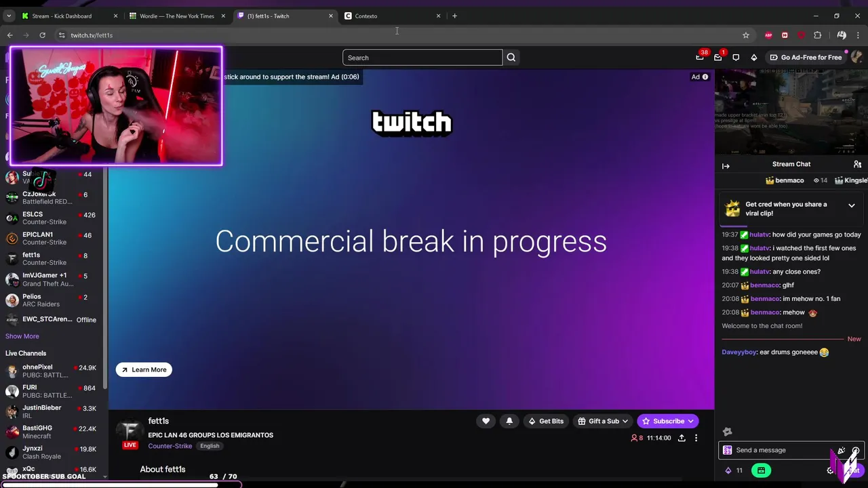Viewport: 868px width, 488px height.
Task: Open the emote picker in chat box
Action: point(856,450)
